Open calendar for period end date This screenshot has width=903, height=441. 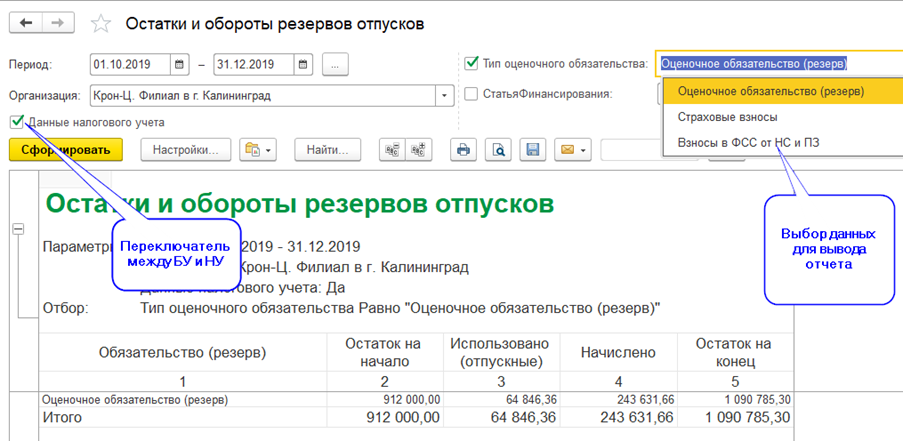click(304, 64)
